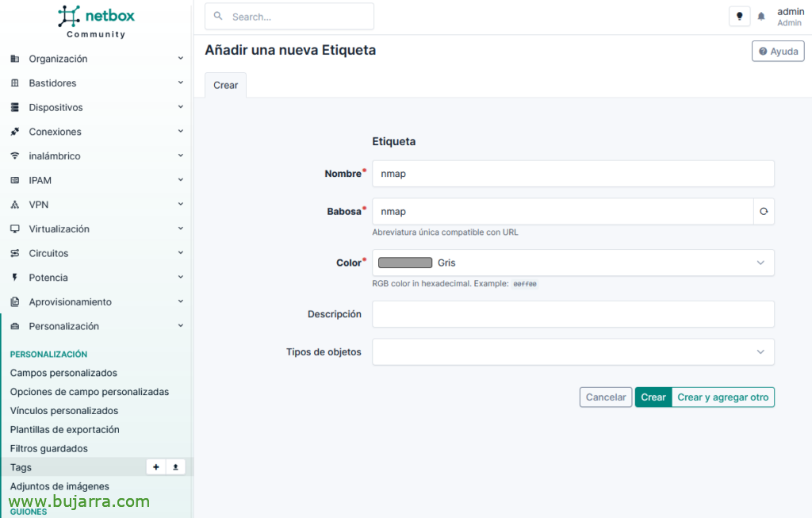The width and height of the screenshot is (812, 518).
Task: Open Campos personalizados from the sidebar
Action: pyautogui.click(x=63, y=372)
